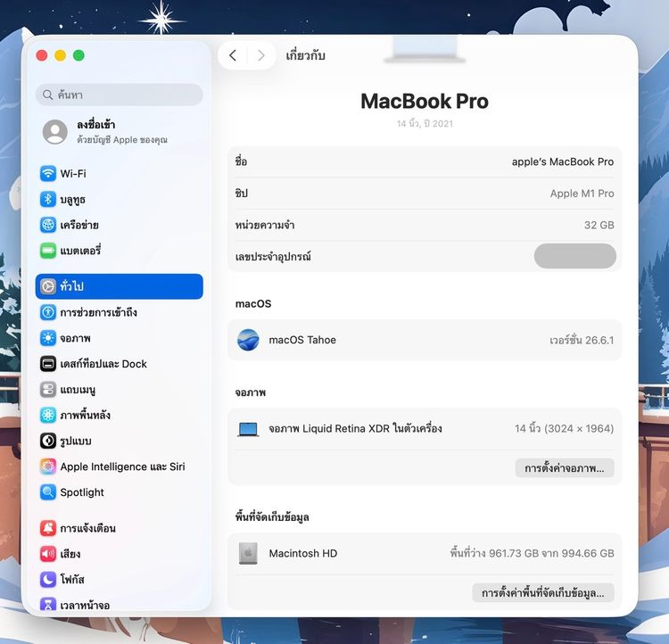Open Wi-Fi settings icon in sidebar
669x644 pixels.
pyautogui.click(x=48, y=174)
